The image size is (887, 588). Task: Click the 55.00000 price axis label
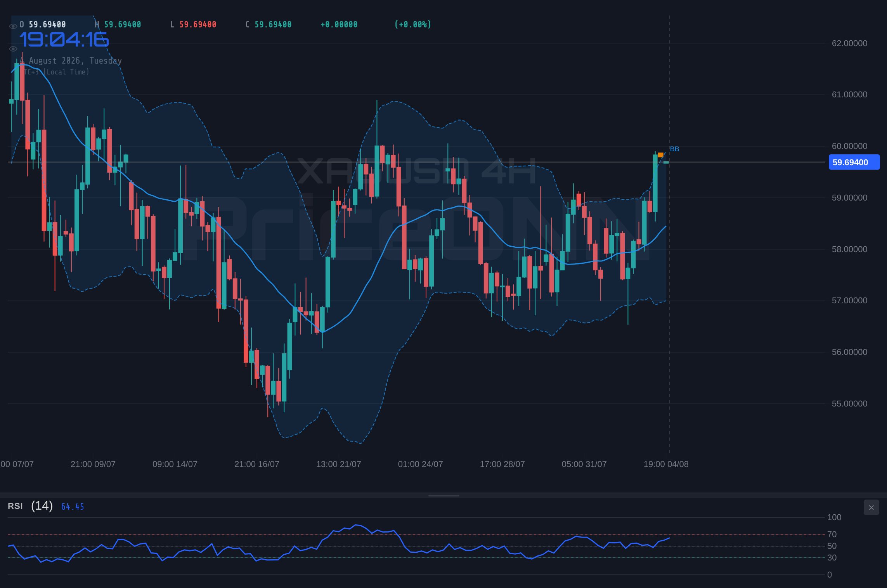click(x=849, y=404)
